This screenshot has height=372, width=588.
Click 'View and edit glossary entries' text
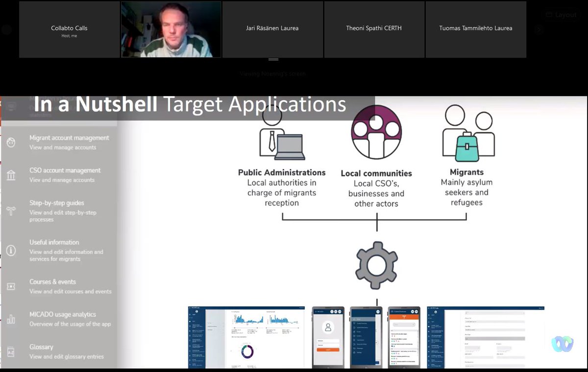coord(67,357)
